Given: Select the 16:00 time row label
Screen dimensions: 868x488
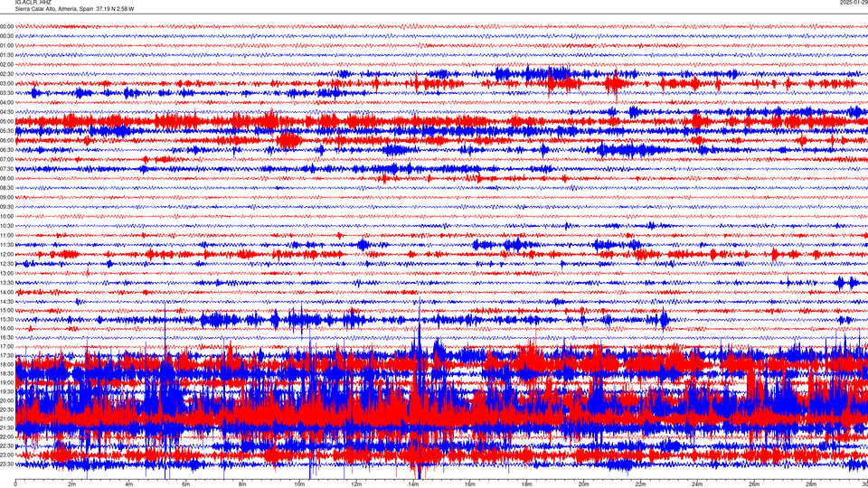Looking at the screenshot, I should [6, 328].
